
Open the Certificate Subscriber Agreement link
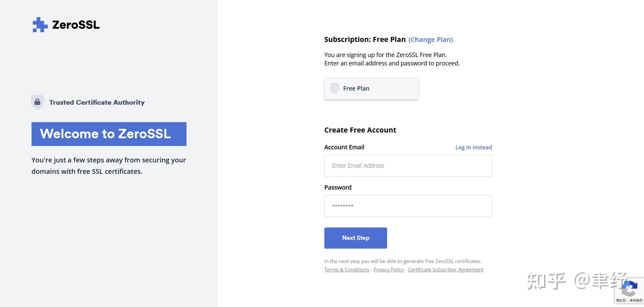coord(445,270)
